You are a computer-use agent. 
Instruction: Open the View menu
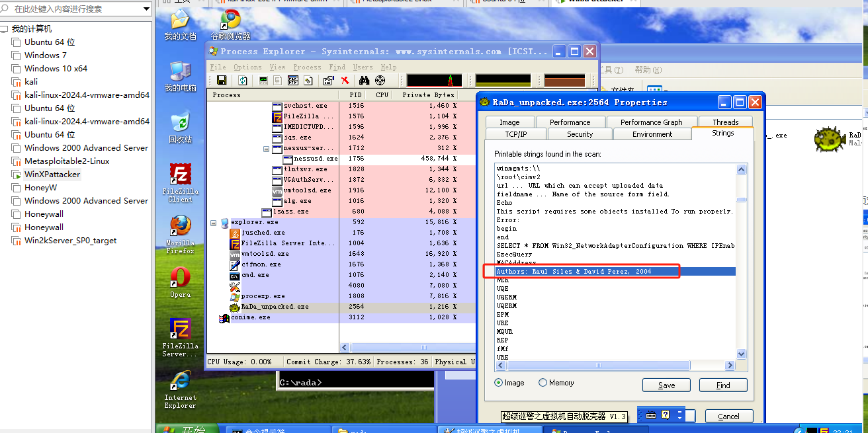(x=277, y=67)
